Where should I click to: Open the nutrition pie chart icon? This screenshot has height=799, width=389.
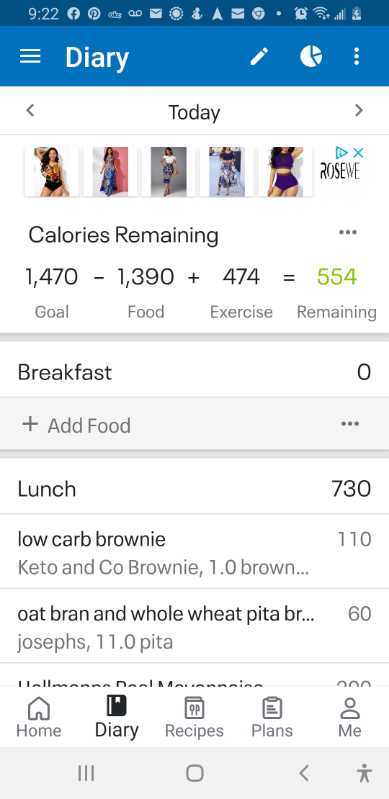pos(311,56)
